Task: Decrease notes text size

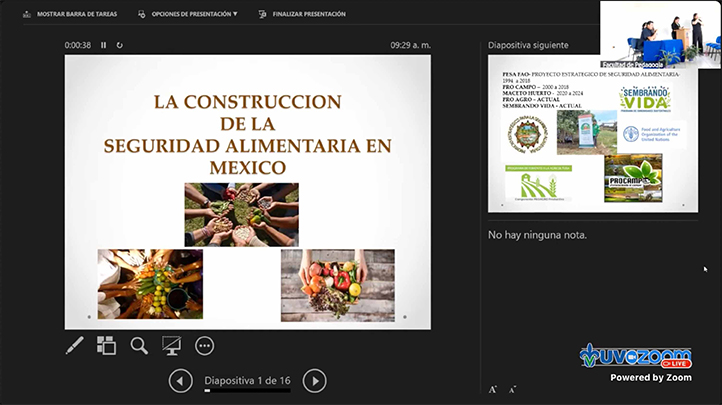Action: (x=512, y=390)
